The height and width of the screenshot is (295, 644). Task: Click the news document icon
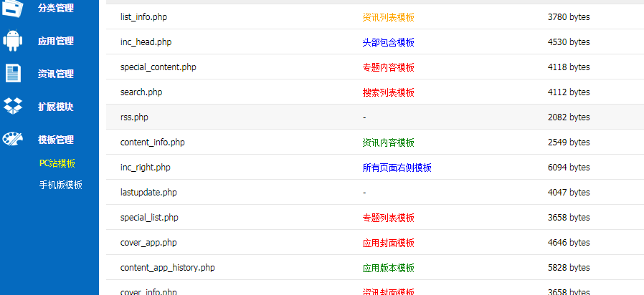point(14,74)
